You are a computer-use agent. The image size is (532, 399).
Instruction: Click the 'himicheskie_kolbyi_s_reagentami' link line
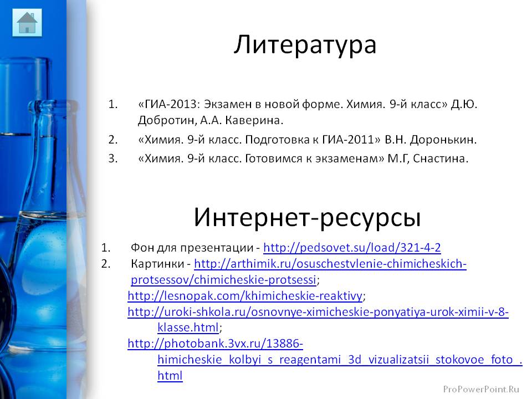(339, 360)
